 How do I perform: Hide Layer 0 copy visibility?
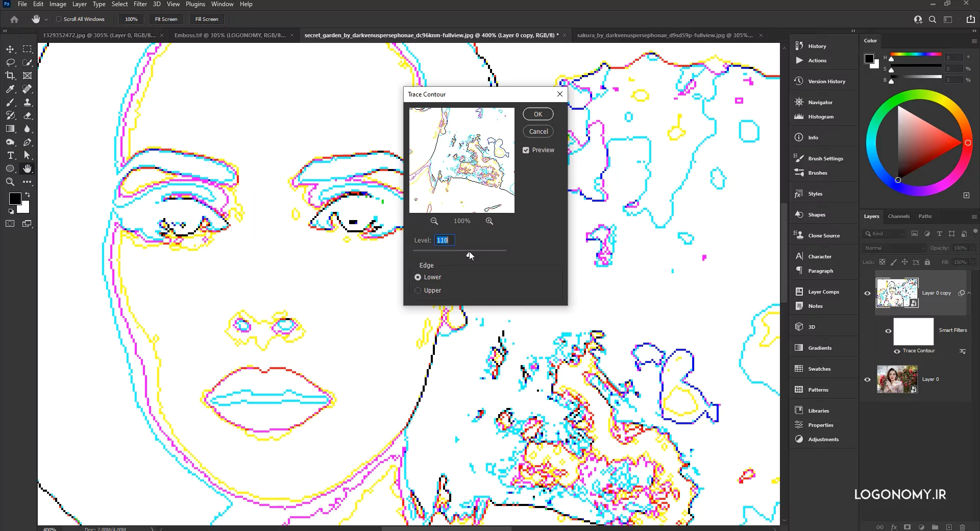tap(867, 293)
